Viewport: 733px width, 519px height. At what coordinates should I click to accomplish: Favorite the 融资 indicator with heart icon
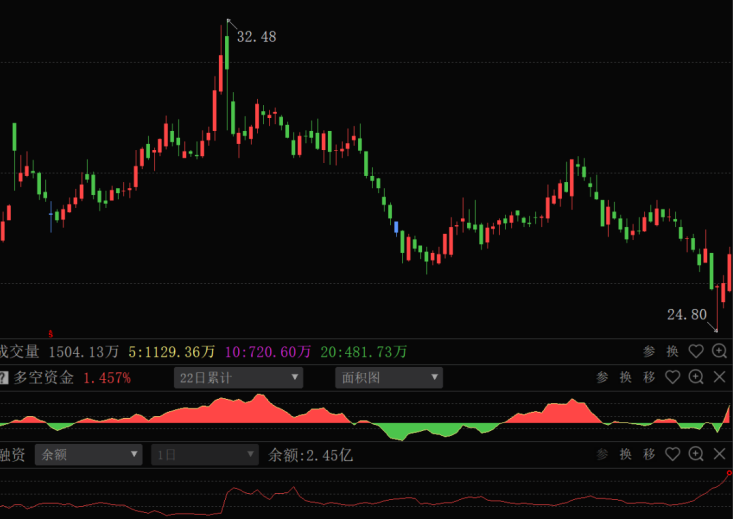[x=672, y=454]
